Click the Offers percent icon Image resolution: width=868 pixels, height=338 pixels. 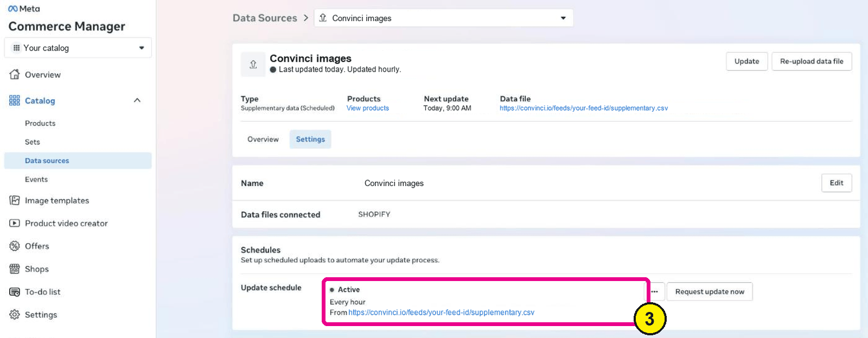(15, 246)
